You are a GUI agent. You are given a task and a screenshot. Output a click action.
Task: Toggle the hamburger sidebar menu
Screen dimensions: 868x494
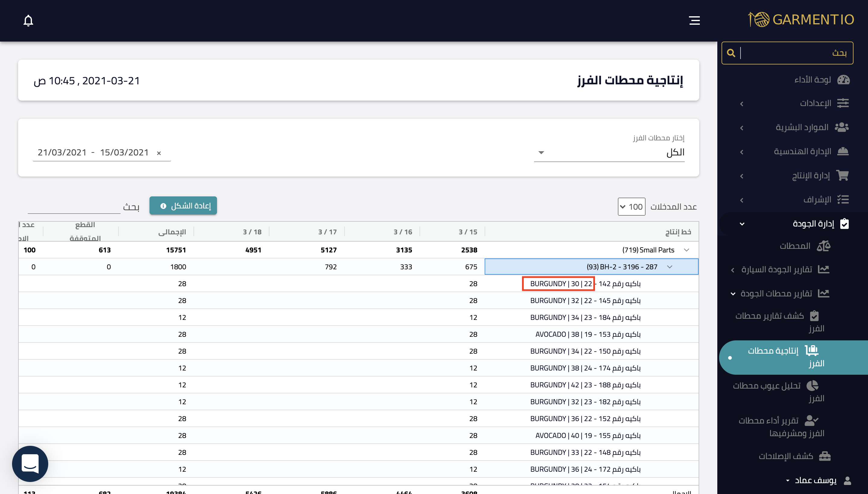tap(694, 20)
